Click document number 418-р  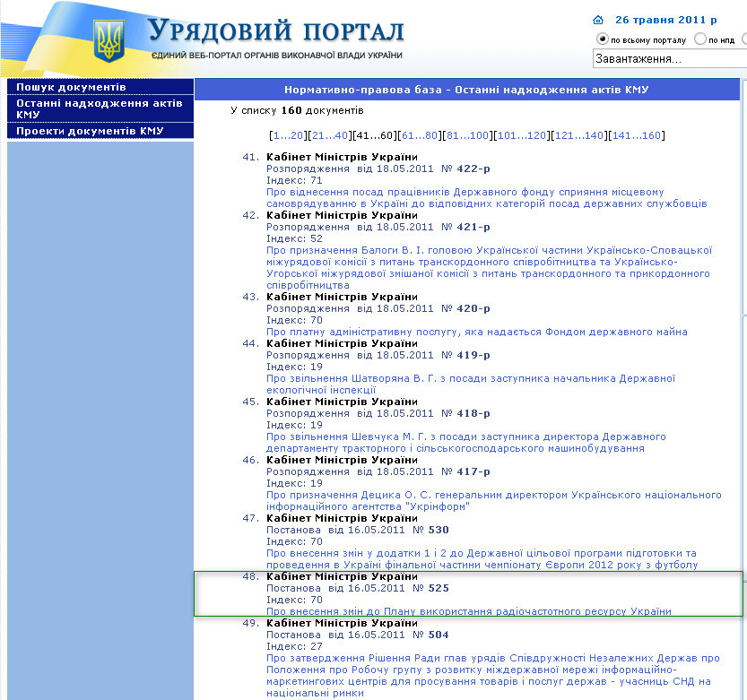coord(473,413)
